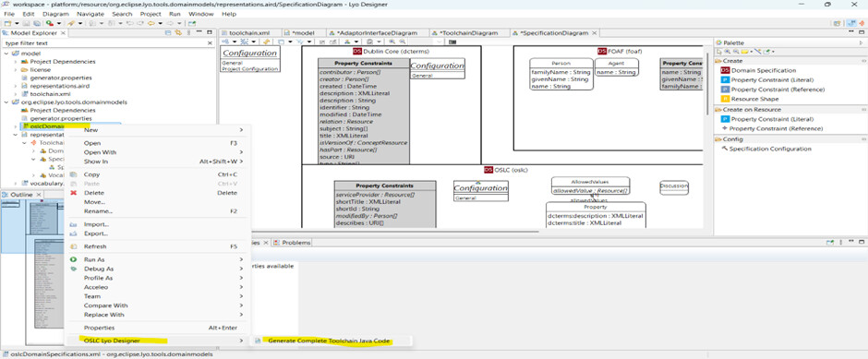Click the New wizard icon in main toolbar

pos(6,23)
